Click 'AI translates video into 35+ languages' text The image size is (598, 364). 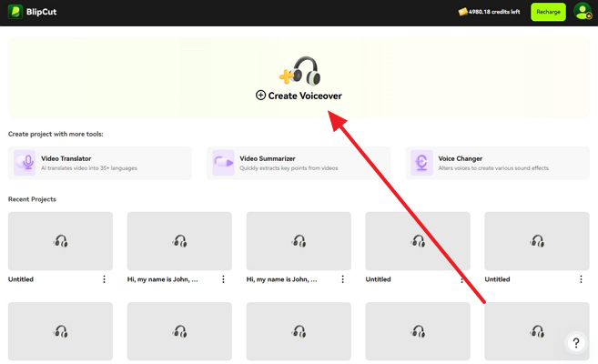[89, 168]
